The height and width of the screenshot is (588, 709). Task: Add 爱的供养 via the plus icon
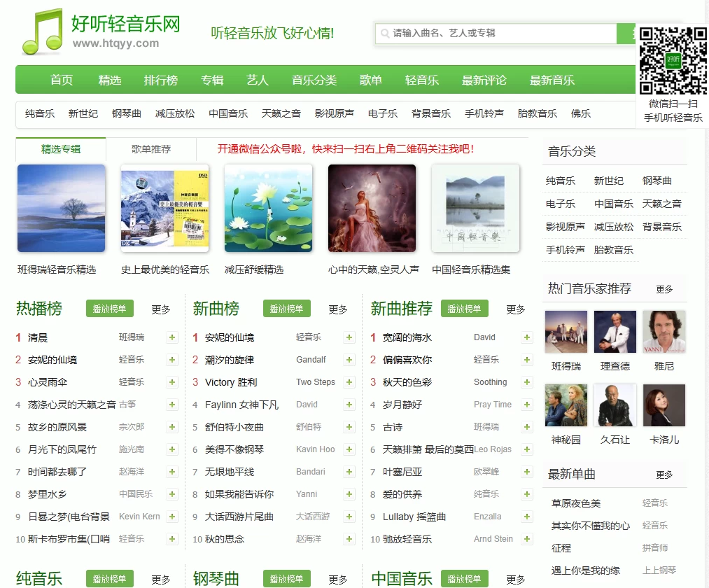click(x=526, y=493)
